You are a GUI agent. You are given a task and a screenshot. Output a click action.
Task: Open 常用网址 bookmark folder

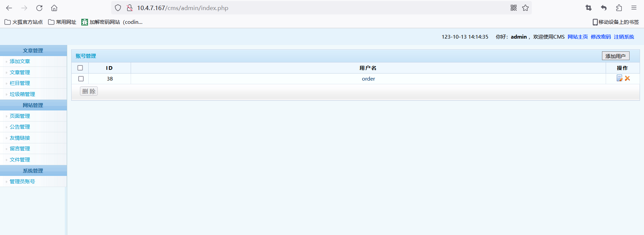coord(62,22)
